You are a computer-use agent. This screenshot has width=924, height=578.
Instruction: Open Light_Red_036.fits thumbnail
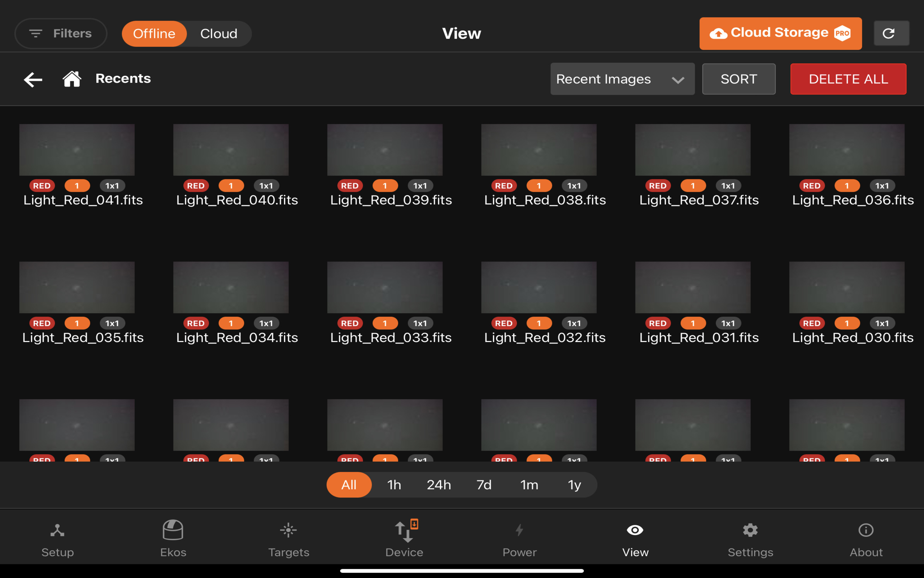click(846, 150)
